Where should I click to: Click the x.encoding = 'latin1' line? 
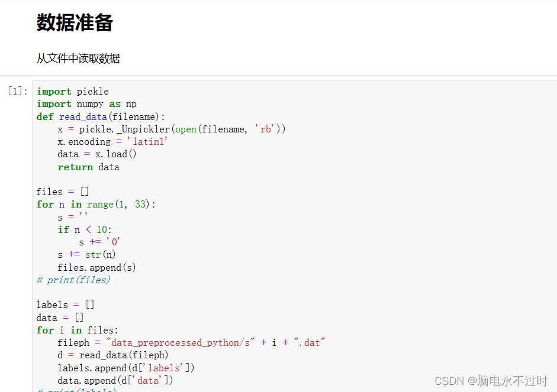tap(112, 142)
